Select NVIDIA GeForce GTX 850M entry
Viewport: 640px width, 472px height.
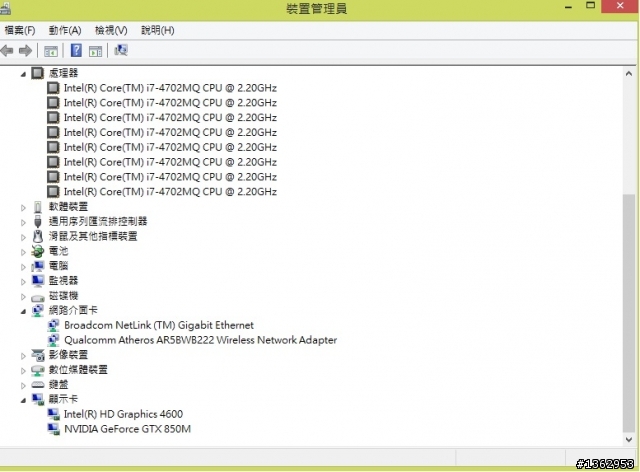[127, 429]
